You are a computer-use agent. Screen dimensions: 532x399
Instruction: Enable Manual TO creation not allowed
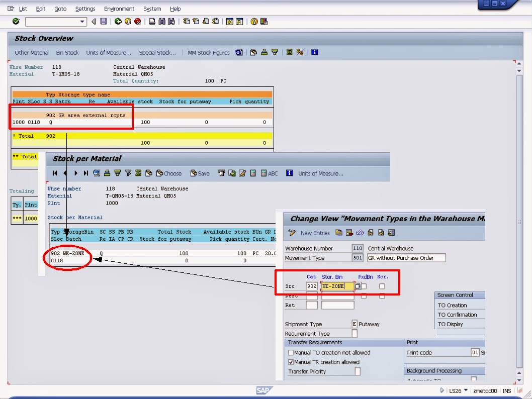click(291, 353)
